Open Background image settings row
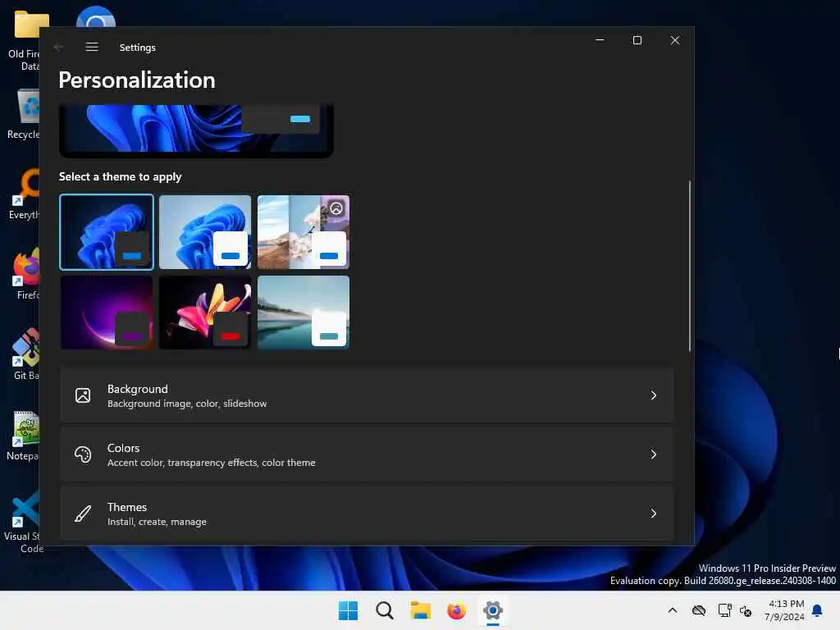The image size is (840, 630). coord(367,395)
